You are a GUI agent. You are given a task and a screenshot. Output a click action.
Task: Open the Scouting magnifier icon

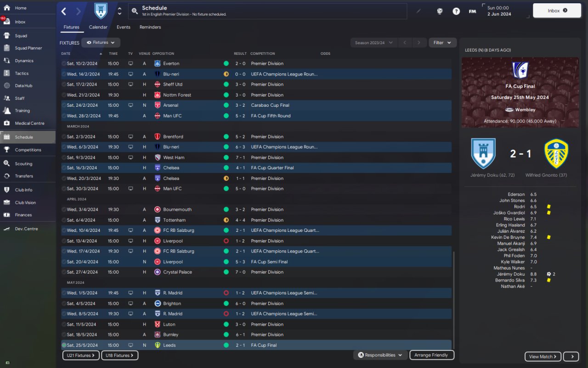click(x=6, y=163)
